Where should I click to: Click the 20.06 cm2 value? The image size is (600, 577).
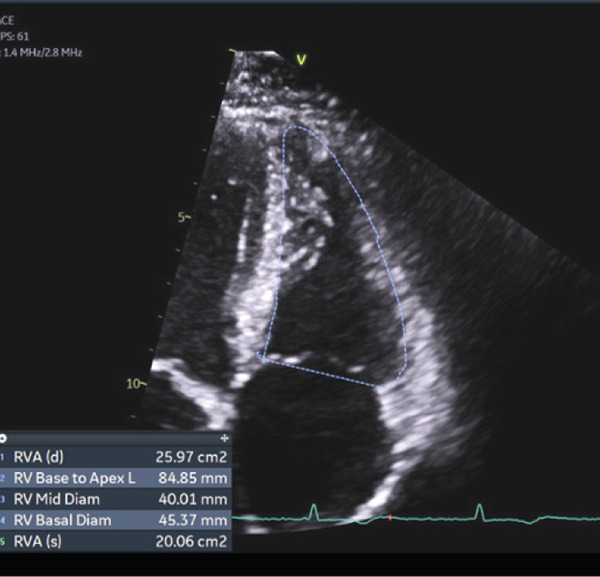(191, 541)
